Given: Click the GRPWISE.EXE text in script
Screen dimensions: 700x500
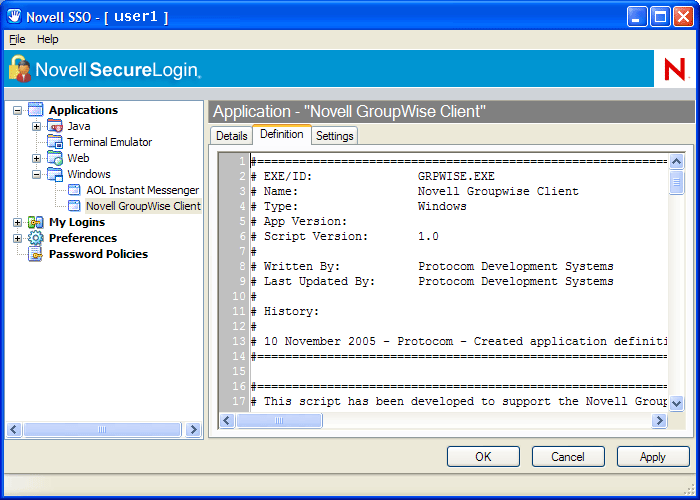Looking at the screenshot, I should [x=456, y=176].
